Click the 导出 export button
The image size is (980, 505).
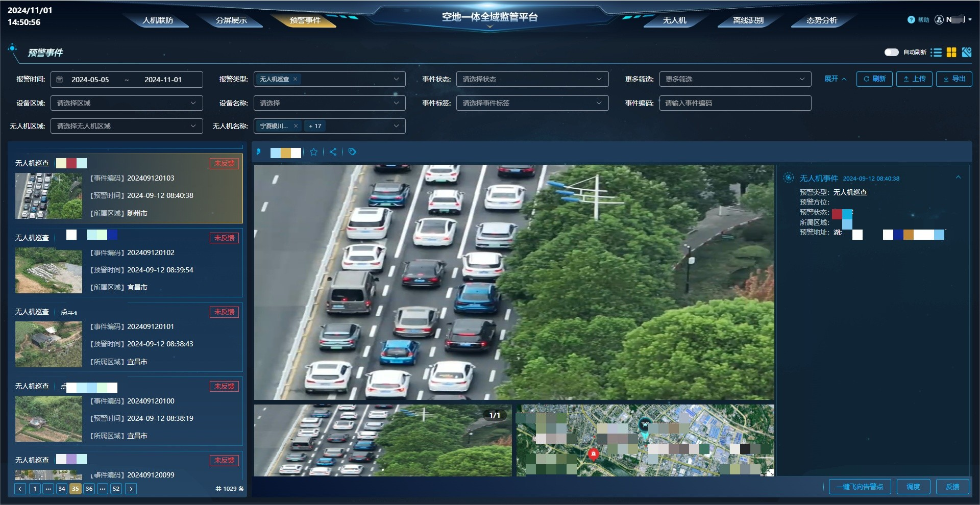point(953,79)
